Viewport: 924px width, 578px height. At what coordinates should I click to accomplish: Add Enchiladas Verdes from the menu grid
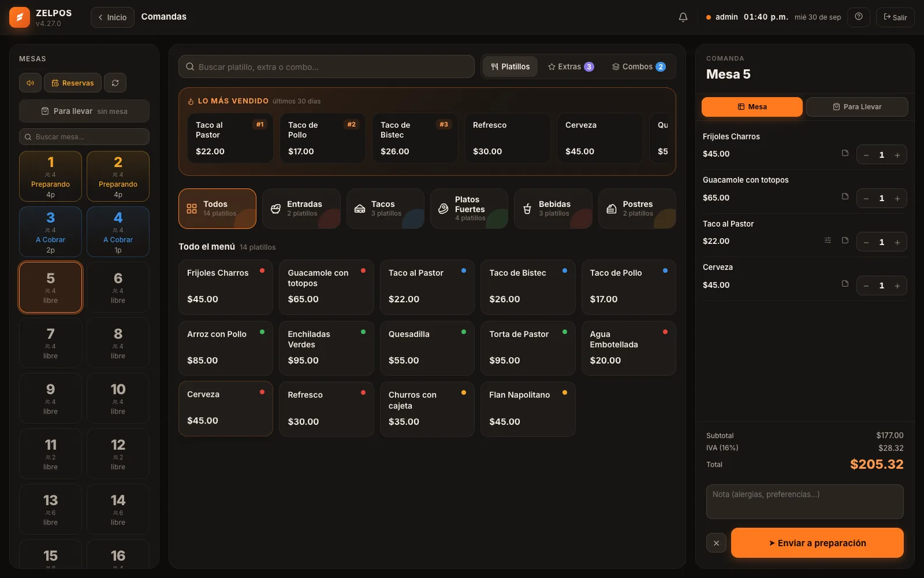(326, 348)
